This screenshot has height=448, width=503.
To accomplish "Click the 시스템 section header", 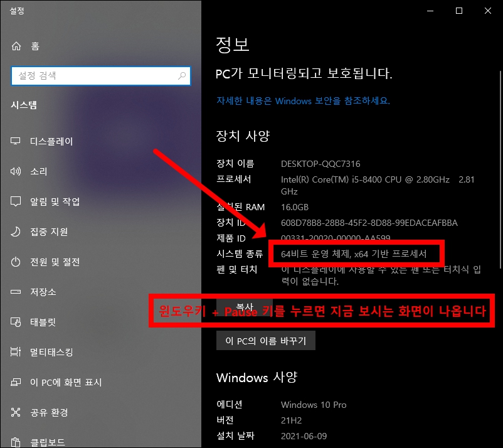I will [25, 105].
